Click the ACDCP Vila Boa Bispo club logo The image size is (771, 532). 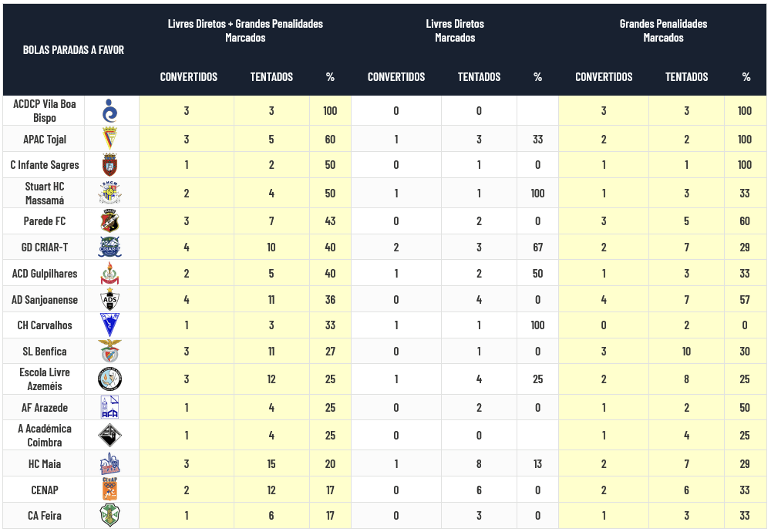(110, 111)
